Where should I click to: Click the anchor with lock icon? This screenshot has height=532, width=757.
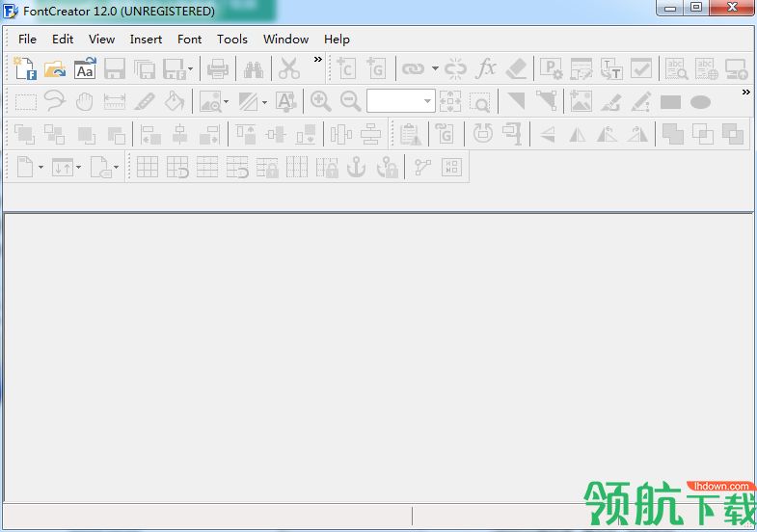tap(387, 168)
